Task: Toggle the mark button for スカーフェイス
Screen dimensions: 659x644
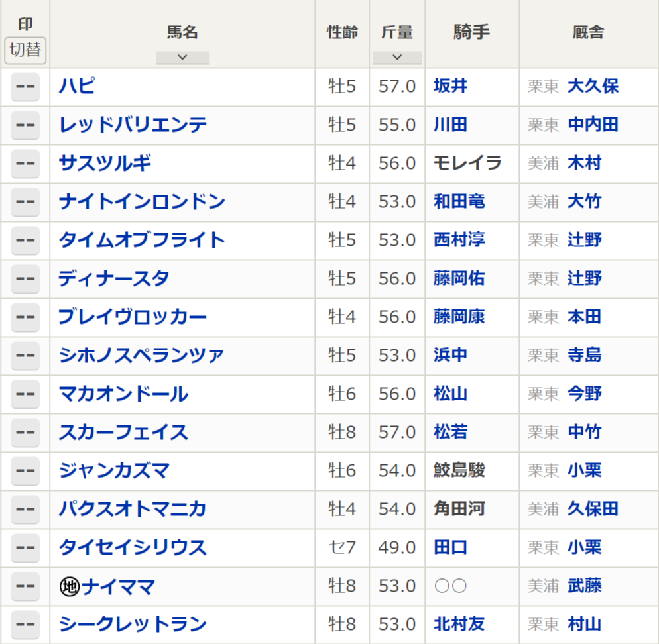Action: (25, 433)
